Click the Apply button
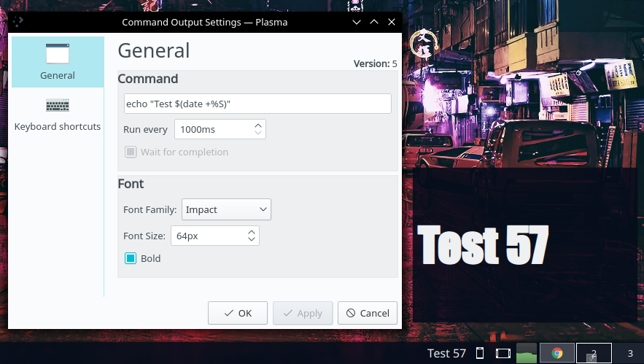644x364 pixels. pyautogui.click(x=303, y=313)
